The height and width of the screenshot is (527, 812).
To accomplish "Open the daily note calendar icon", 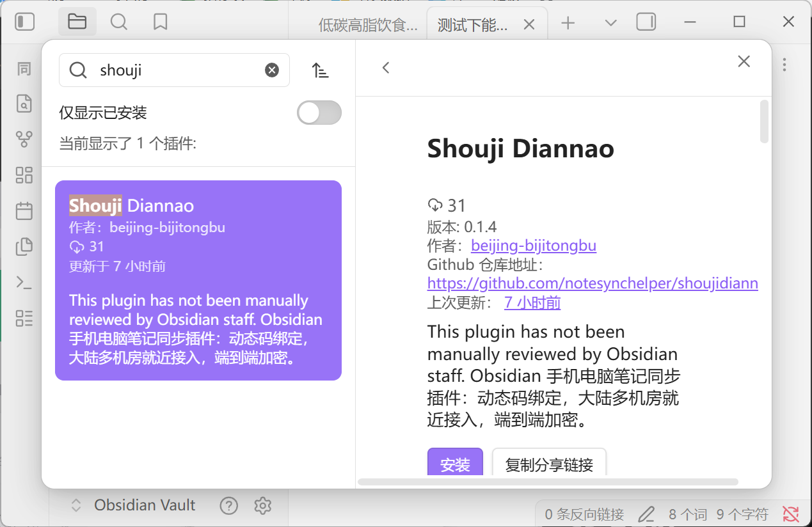I will [x=24, y=210].
